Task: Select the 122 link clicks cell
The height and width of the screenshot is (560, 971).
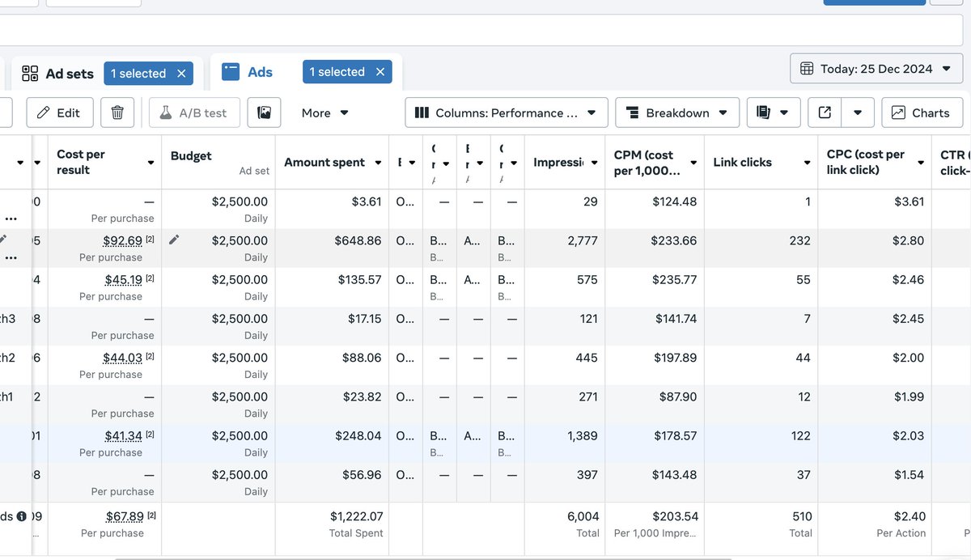Action: [x=800, y=435]
